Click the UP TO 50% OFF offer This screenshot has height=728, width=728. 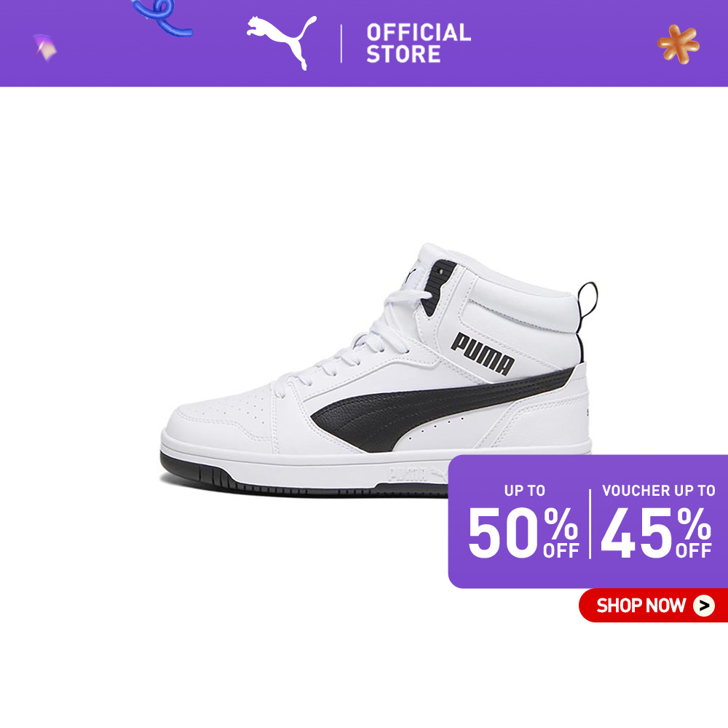[x=523, y=522]
